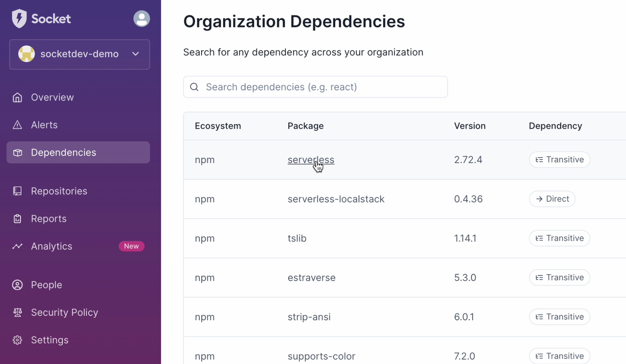Click the Transitive badge for strip-ansi
The width and height of the screenshot is (626, 364).
559,317
